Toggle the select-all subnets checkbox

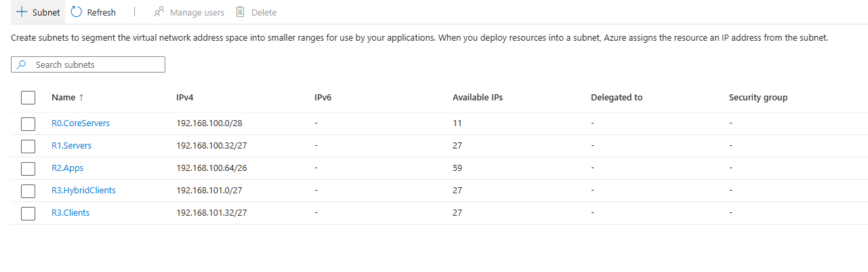pos(28,98)
